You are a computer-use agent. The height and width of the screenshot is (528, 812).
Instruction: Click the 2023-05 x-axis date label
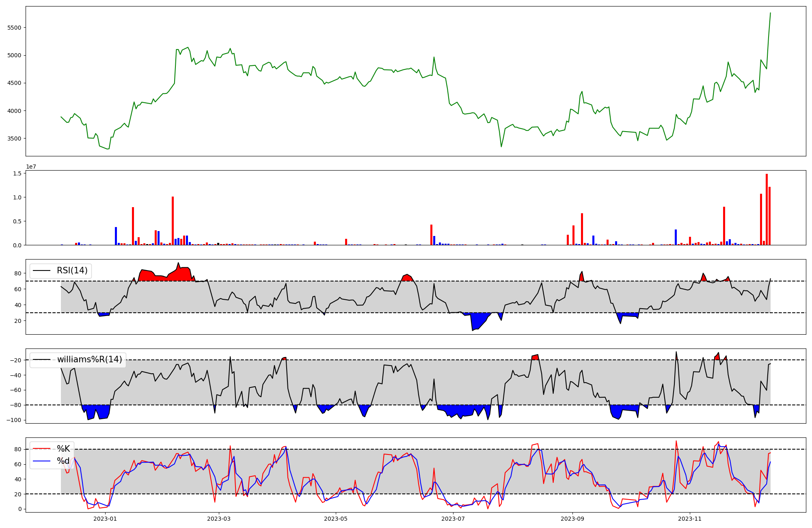tap(336, 519)
